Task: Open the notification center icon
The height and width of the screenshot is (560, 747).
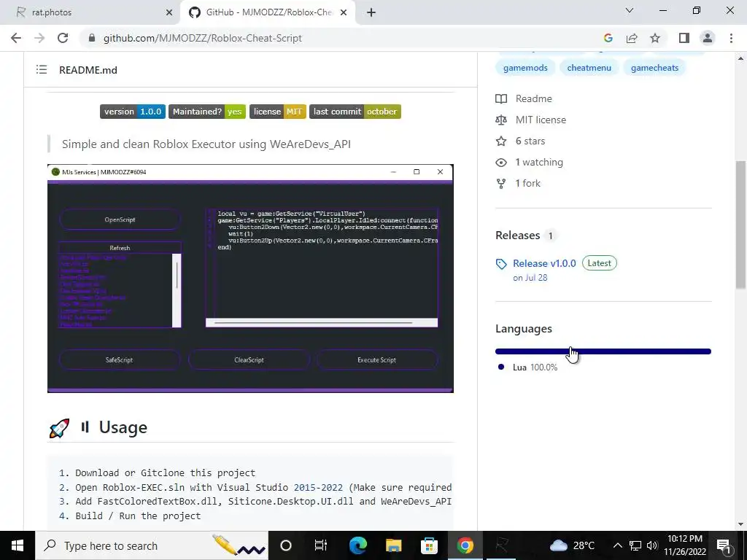Action: 723,545
